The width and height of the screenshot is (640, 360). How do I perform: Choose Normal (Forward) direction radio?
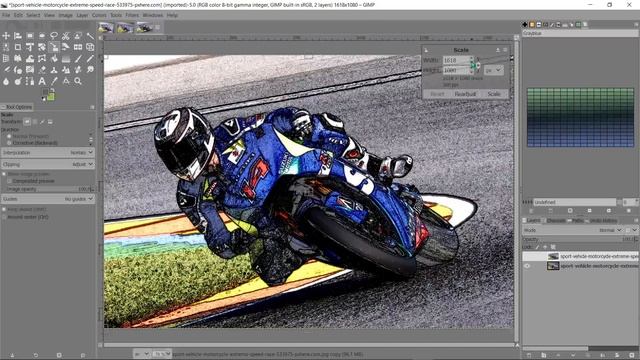pos(9,136)
